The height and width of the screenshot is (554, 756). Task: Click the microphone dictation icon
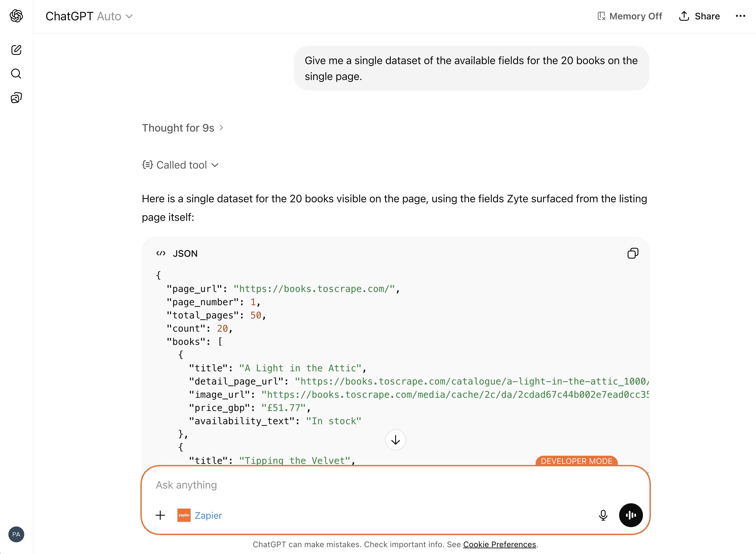pos(603,515)
